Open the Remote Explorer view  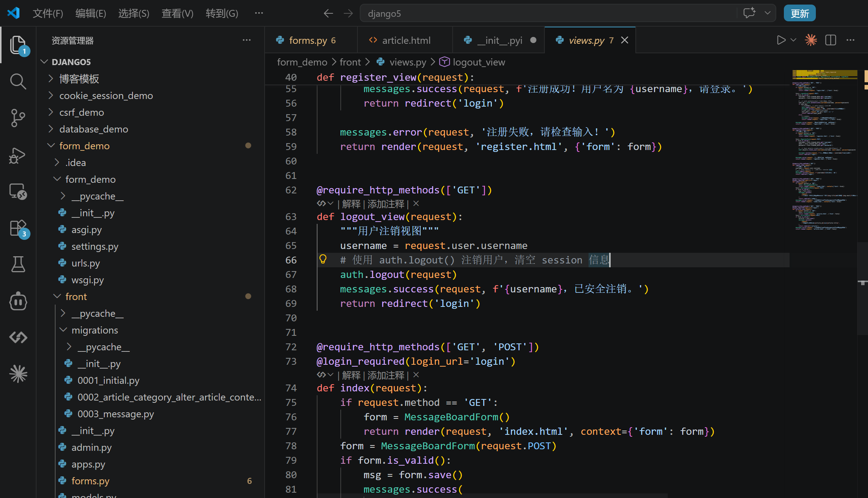18,192
